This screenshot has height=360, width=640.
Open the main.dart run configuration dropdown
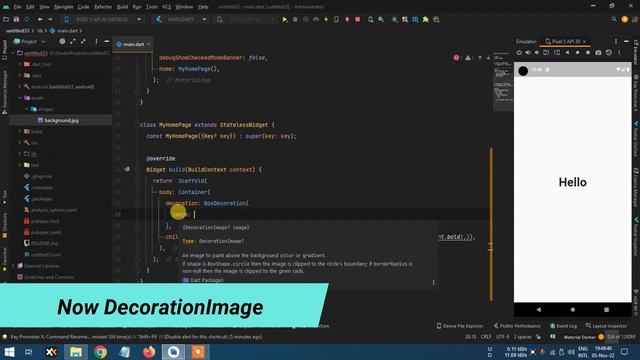181,19
